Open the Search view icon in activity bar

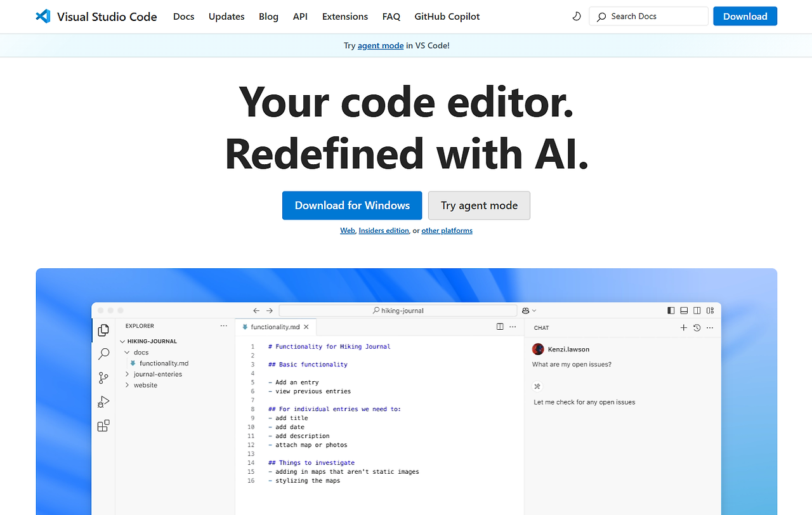pyautogui.click(x=103, y=354)
